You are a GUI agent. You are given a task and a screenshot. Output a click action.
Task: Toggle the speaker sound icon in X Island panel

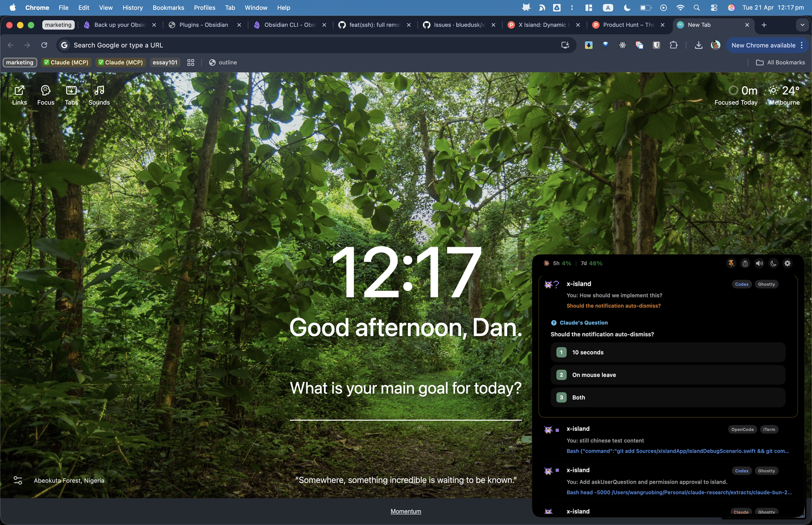(x=759, y=263)
